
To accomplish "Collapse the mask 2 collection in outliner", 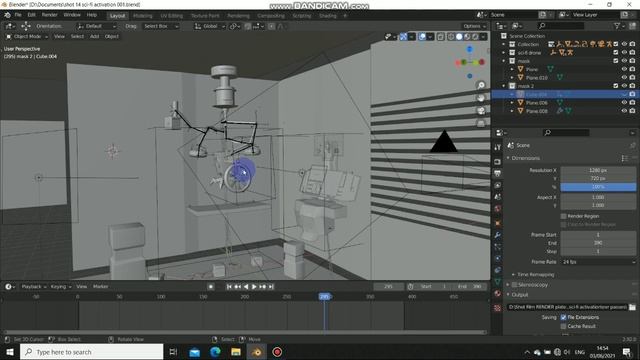I will point(504,86).
